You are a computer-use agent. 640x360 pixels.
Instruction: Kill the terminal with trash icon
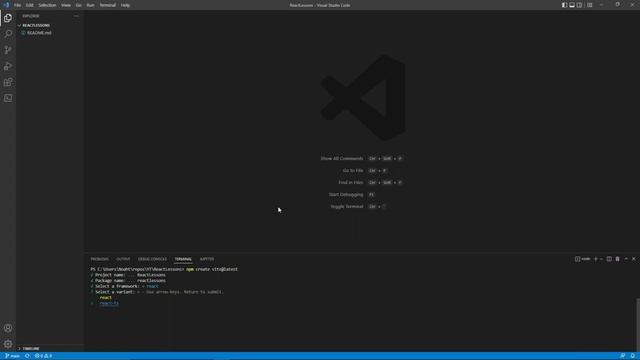[x=618, y=259]
